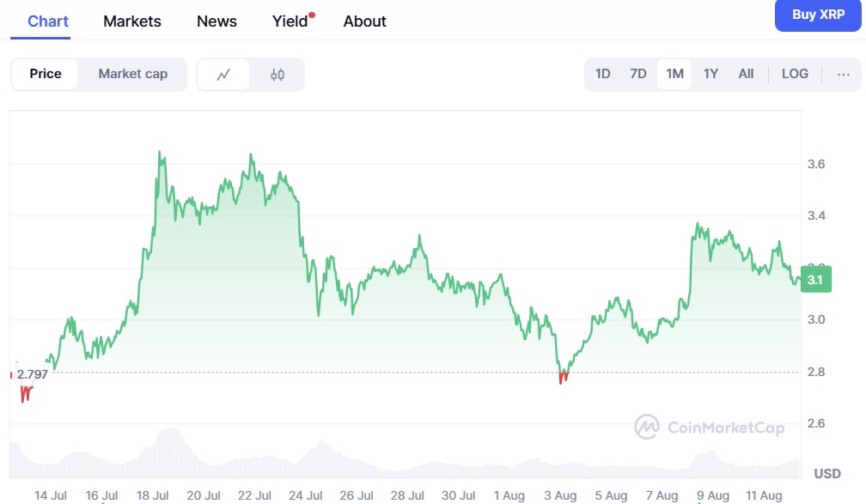
Task: Switch timeframe to 1D
Action: [603, 74]
